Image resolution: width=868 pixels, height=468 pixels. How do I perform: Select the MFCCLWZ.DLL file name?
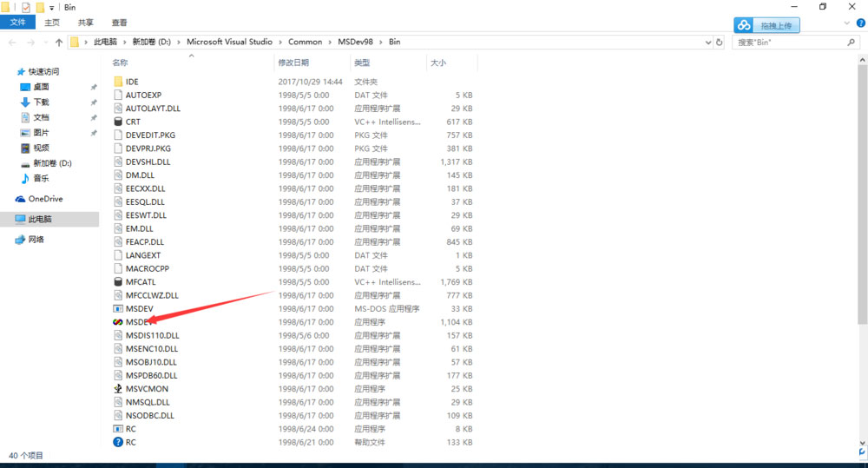(x=152, y=295)
